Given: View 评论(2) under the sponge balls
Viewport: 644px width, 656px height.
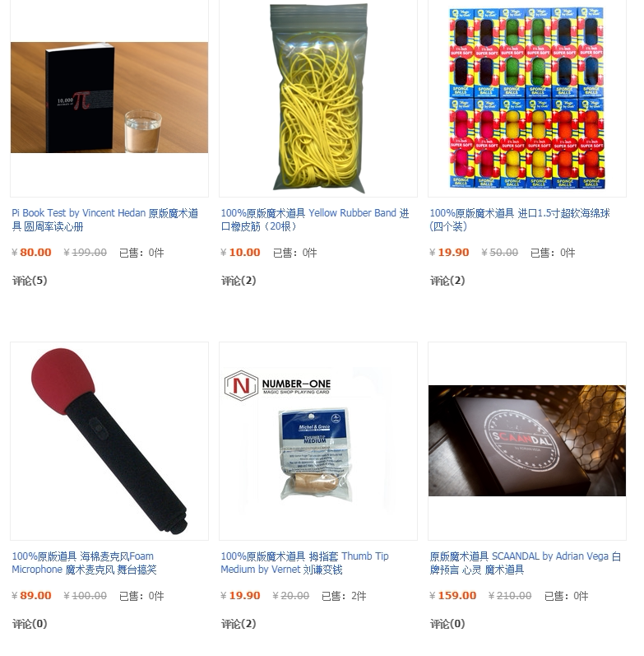Looking at the screenshot, I should point(447,281).
